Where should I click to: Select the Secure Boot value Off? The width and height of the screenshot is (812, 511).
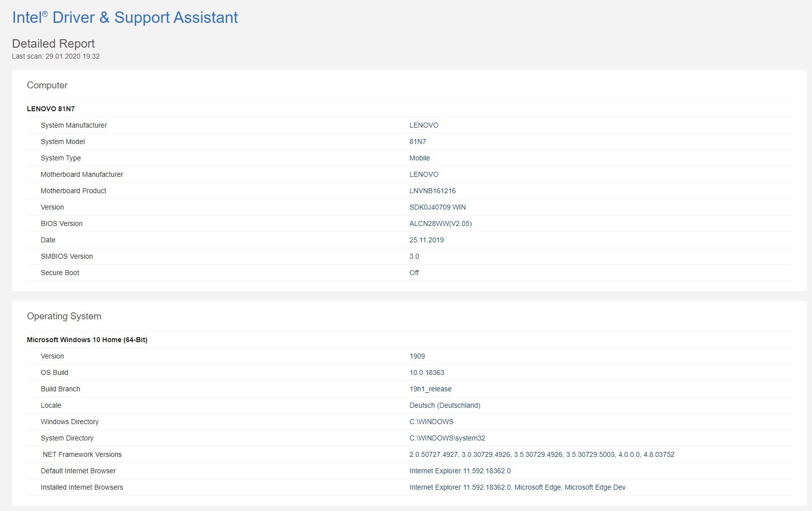pos(414,273)
